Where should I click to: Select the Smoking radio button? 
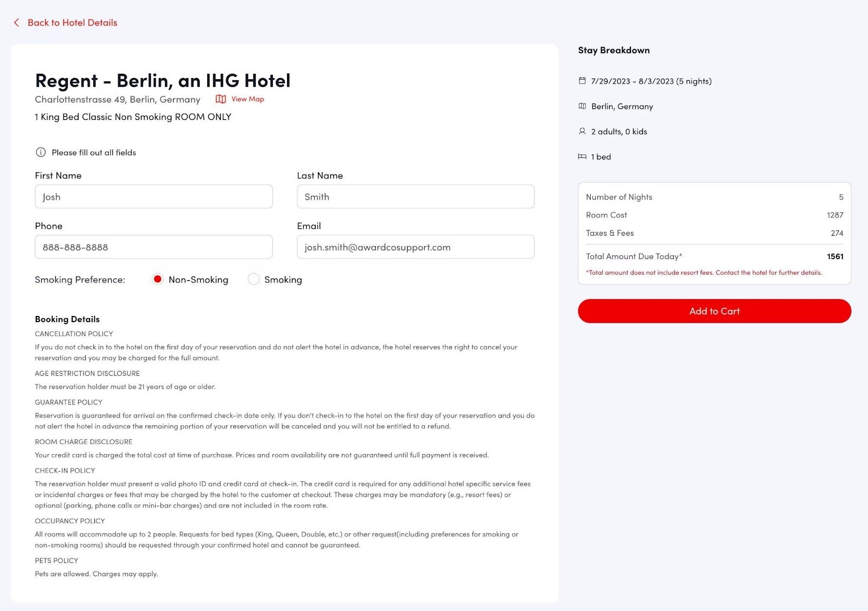[x=253, y=279]
